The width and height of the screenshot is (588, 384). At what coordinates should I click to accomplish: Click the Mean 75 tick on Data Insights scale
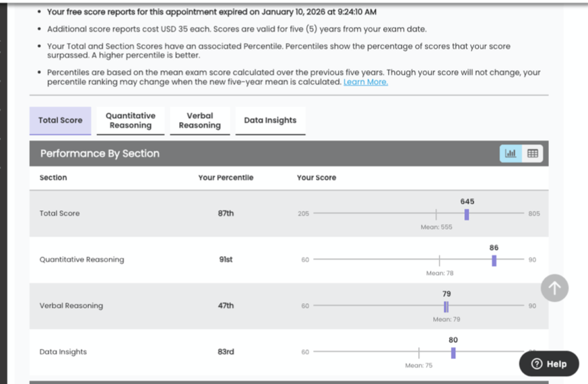click(x=418, y=353)
